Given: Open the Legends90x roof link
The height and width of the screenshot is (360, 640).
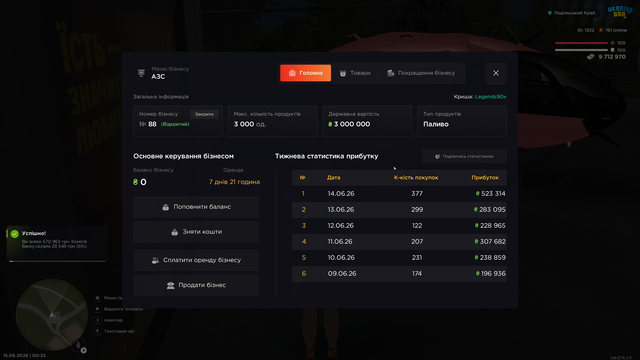Looking at the screenshot, I should point(490,97).
